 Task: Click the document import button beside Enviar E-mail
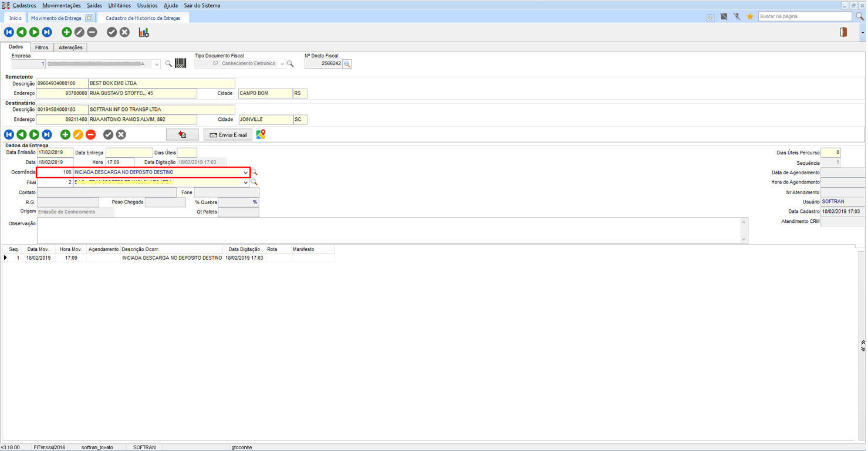(x=183, y=135)
